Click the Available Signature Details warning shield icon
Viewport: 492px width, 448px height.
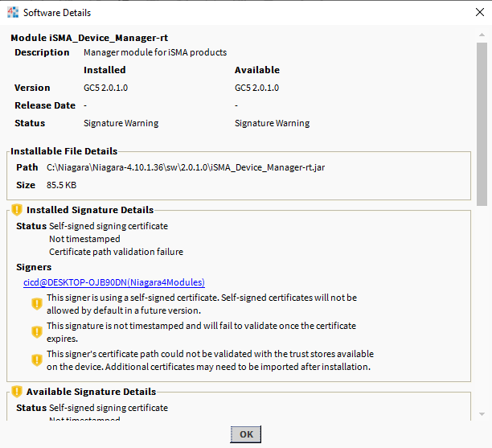coord(17,392)
